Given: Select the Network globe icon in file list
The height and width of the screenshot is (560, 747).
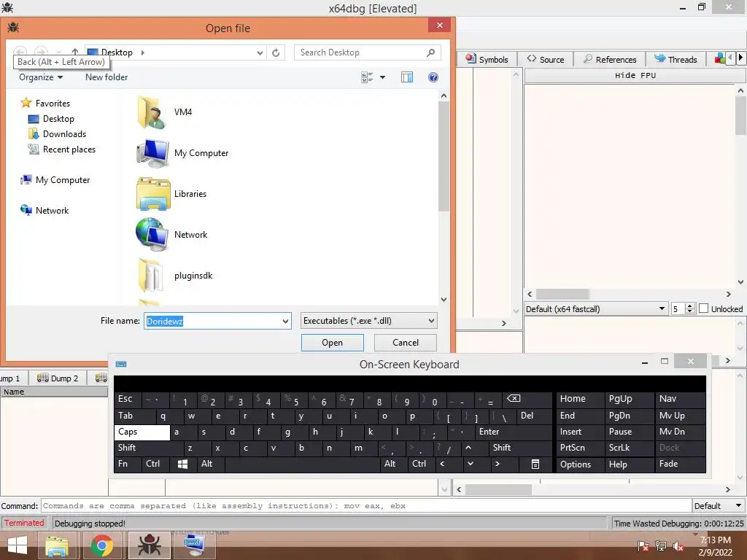Looking at the screenshot, I should (x=152, y=235).
